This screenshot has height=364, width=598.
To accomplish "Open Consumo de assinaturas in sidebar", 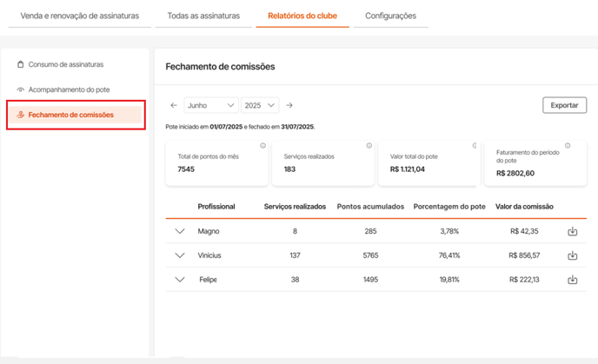I will pos(65,64).
